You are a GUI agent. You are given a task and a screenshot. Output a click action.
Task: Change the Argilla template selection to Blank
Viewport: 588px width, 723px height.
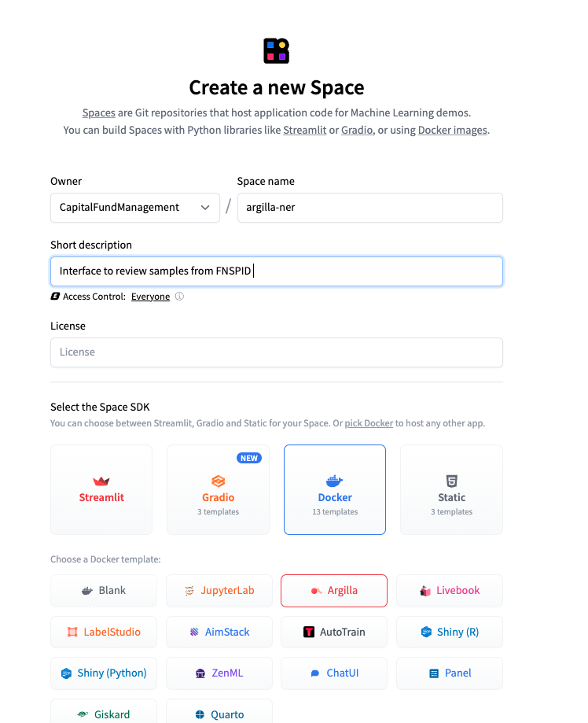click(103, 590)
